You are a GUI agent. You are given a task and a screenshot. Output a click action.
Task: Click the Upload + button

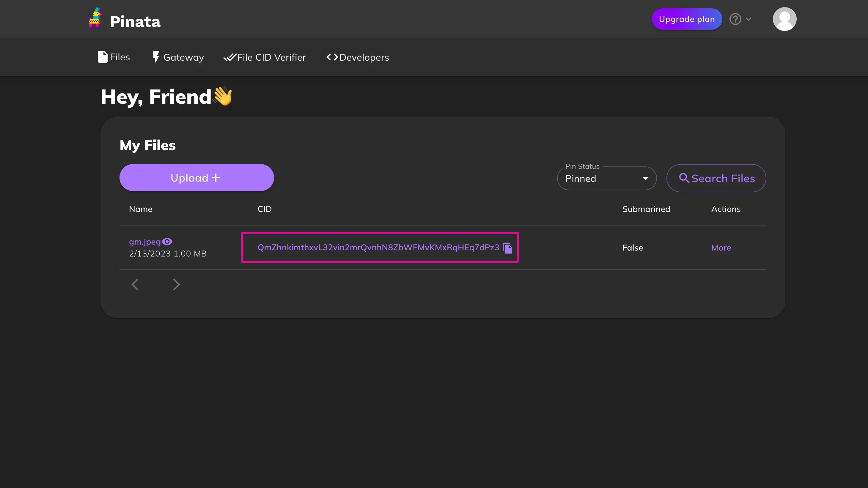(196, 178)
